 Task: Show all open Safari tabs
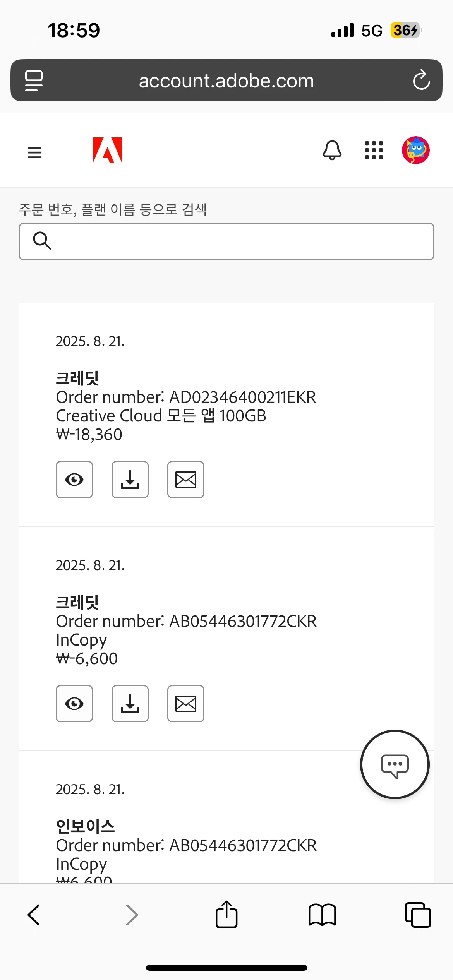click(x=418, y=915)
